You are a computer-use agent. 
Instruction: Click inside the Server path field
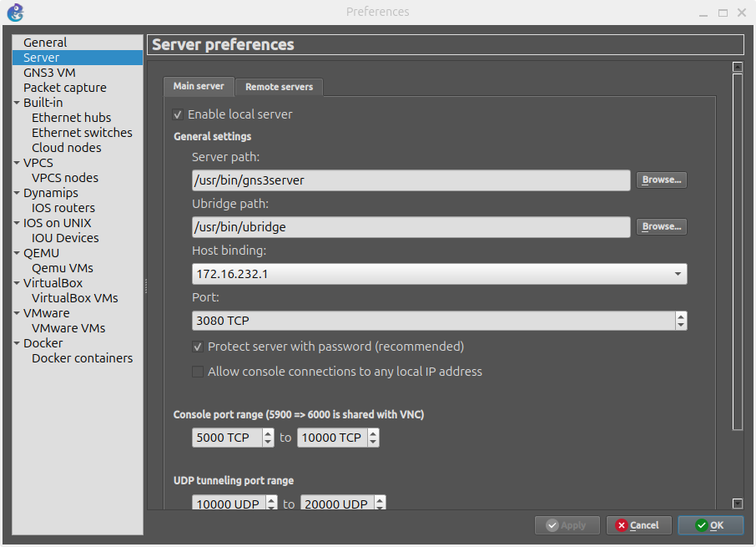pos(409,180)
